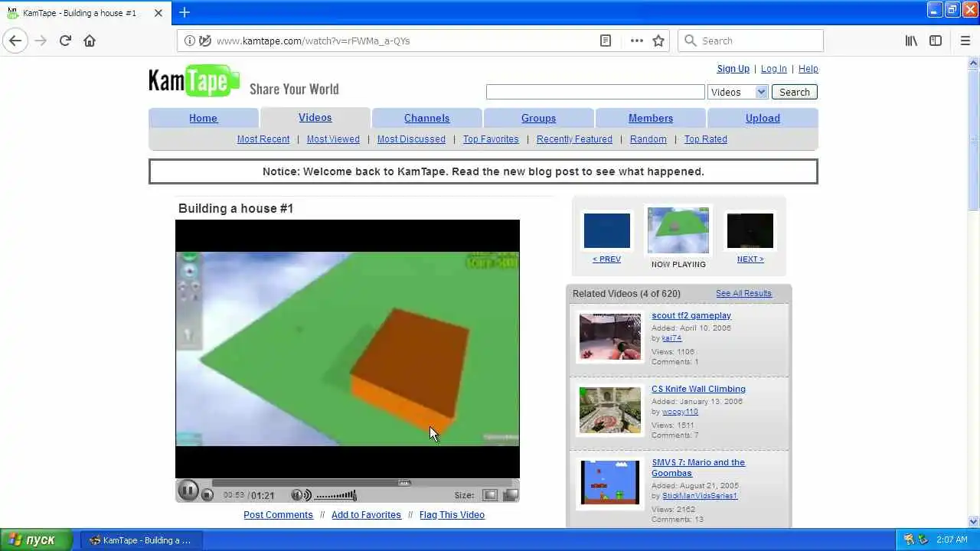This screenshot has width=980, height=551.
Task: Open the Windows Start (пуск) menu
Action: [x=35, y=540]
